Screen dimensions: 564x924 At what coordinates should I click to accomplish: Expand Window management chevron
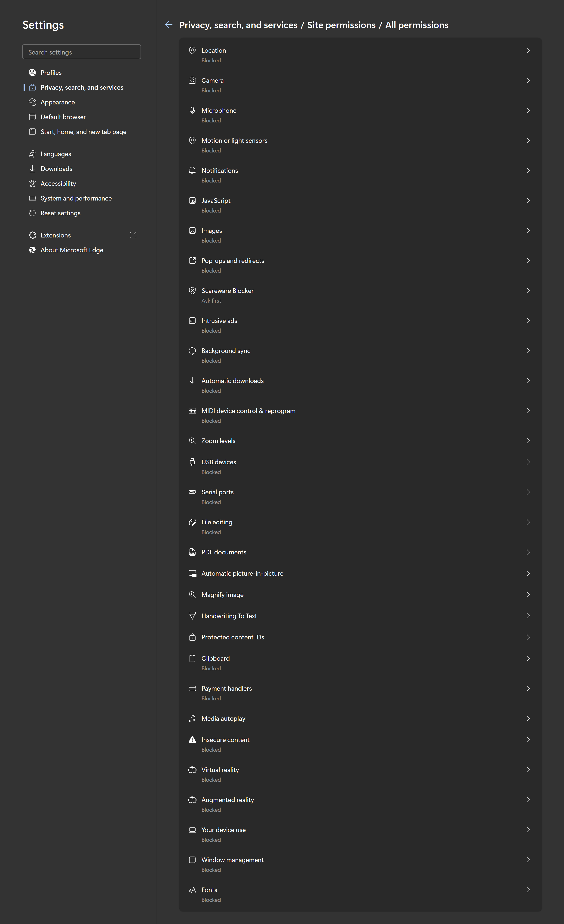[528, 860]
